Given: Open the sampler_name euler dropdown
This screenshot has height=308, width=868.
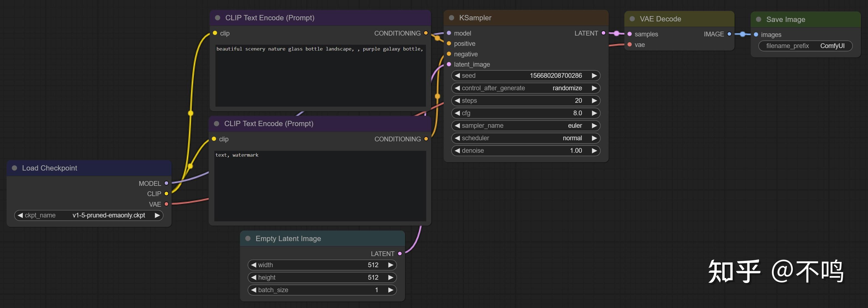Looking at the screenshot, I should coord(526,126).
